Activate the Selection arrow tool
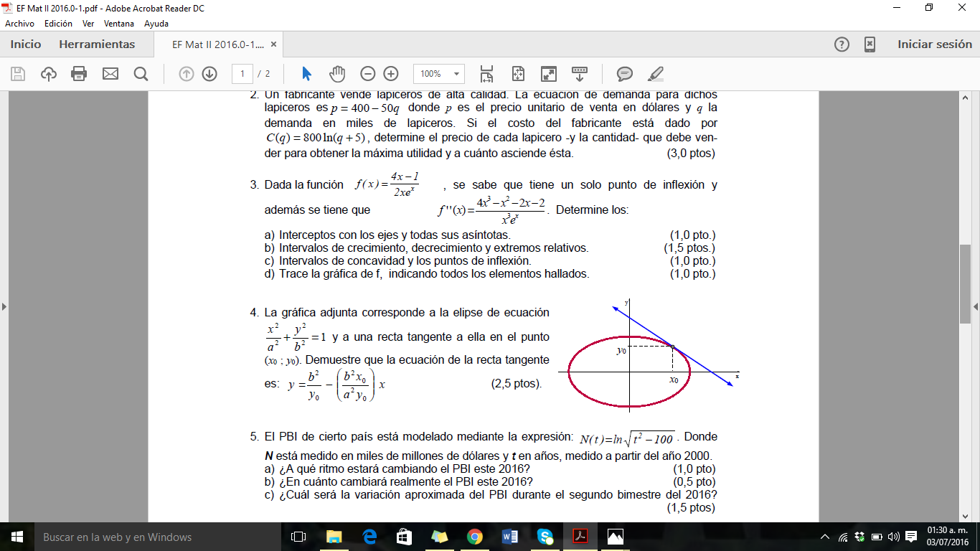The width and height of the screenshot is (980, 551). (x=307, y=74)
